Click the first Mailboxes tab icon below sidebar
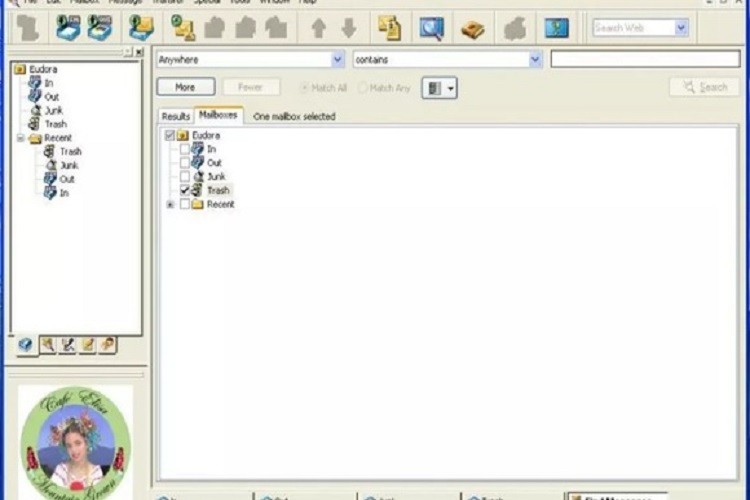Screen dimensions: 750x500 coord(25,344)
